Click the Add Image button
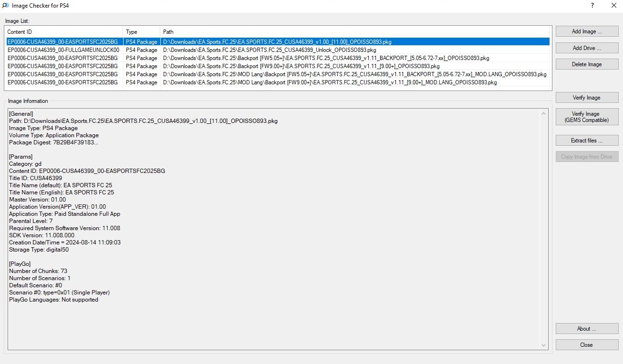 click(587, 31)
